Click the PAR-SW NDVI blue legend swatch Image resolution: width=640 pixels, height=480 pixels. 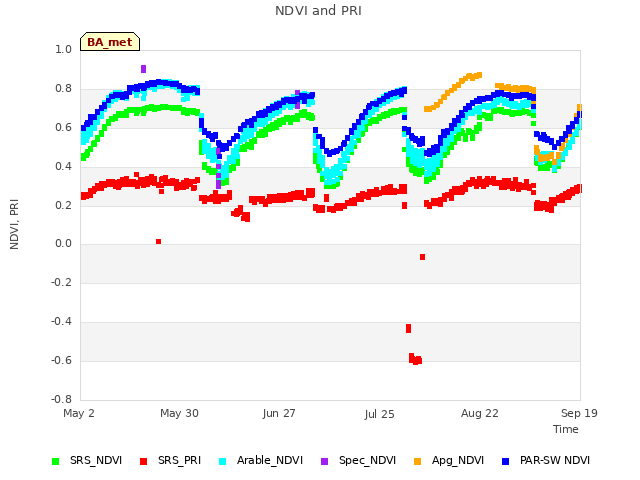pyautogui.click(x=505, y=461)
